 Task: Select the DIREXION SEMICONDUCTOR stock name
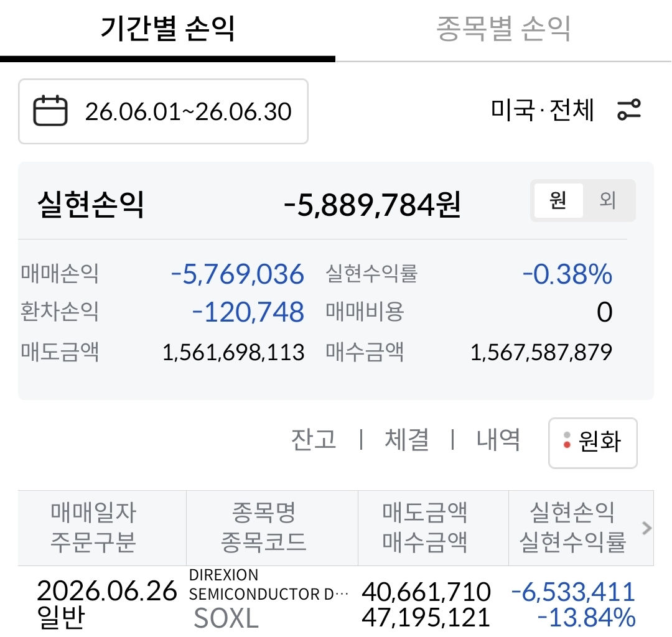(x=268, y=585)
